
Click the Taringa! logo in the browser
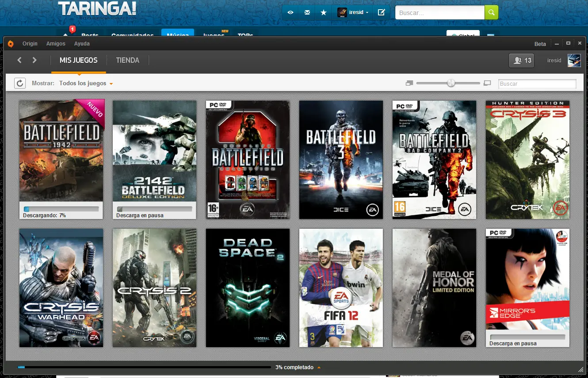tap(97, 9)
